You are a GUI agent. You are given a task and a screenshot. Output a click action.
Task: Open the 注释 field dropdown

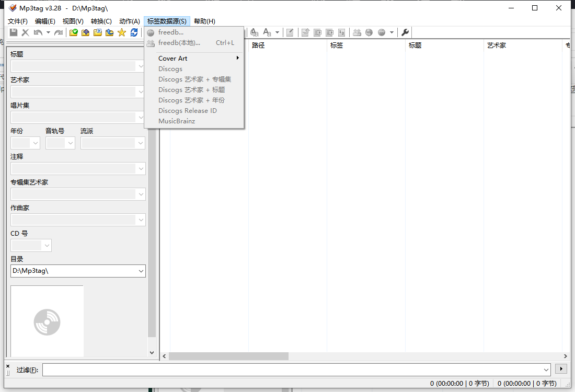coord(141,169)
